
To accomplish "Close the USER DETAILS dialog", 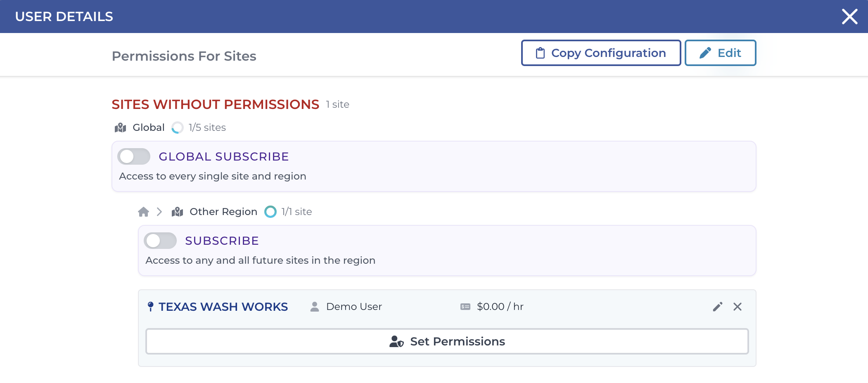I will point(849,16).
